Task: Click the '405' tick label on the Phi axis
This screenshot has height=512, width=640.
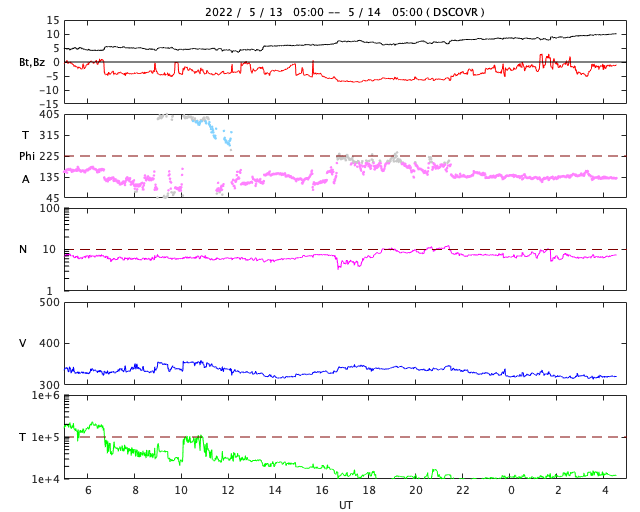Action: [49, 115]
